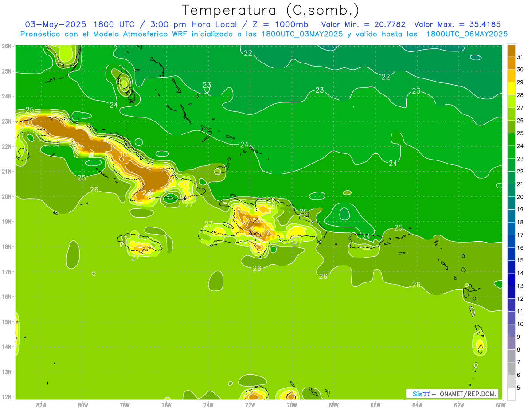Screen dimensions: 532x411
Task: Click the 'Valor Min. = 20.7782' readout
Action: pos(364,24)
